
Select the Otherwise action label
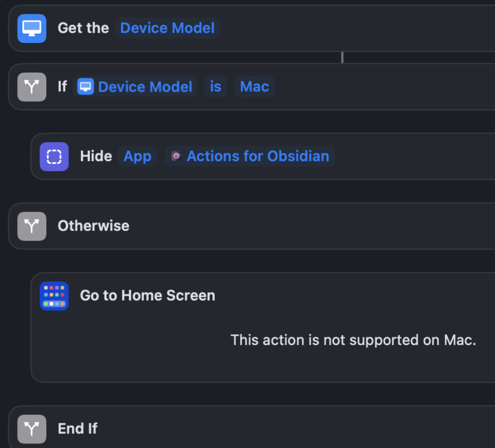point(93,226)
